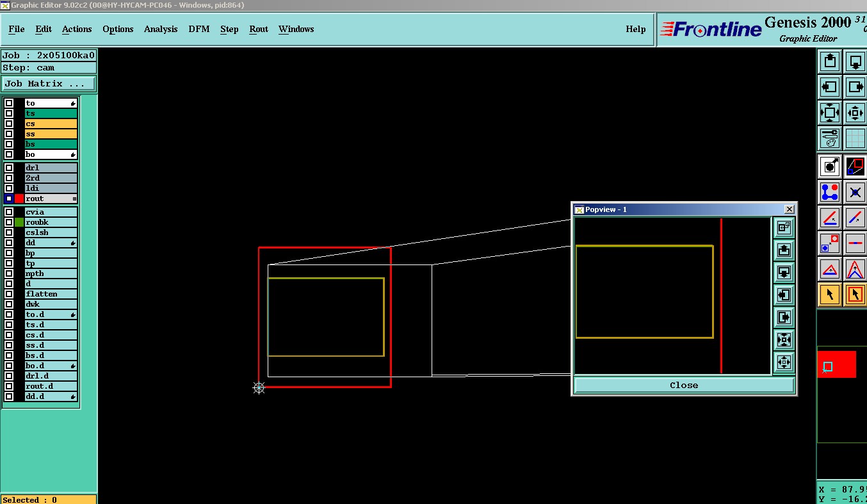Open the Windows menu
Viewport: 867px width, 504px height.
pos(296,29)
